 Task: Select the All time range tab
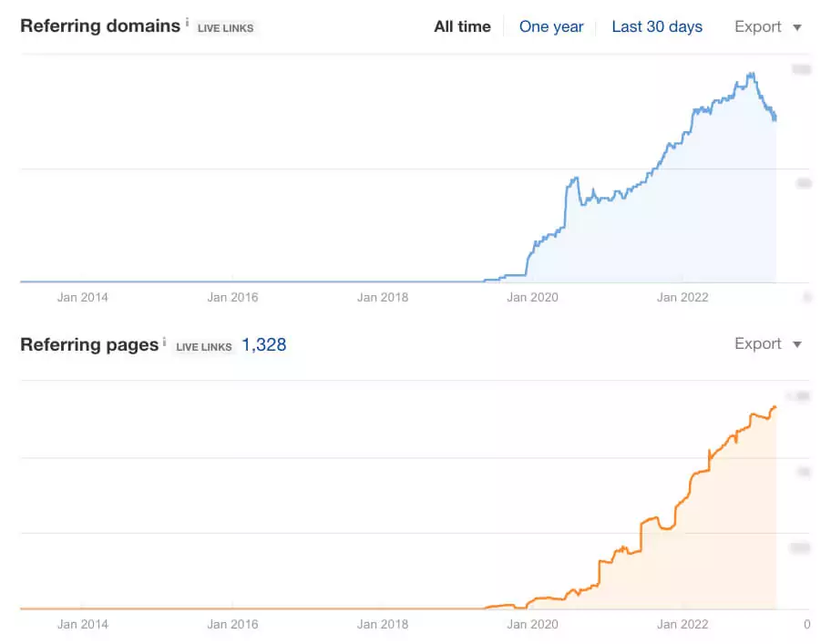tap(462, 26)
